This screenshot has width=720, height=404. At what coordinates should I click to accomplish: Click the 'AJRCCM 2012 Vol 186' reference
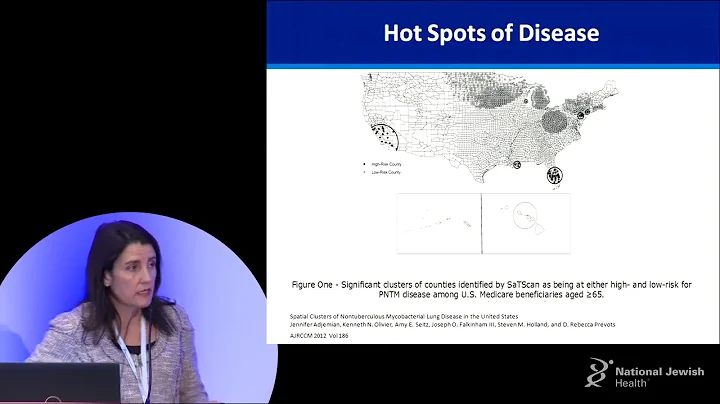point(319,336)
